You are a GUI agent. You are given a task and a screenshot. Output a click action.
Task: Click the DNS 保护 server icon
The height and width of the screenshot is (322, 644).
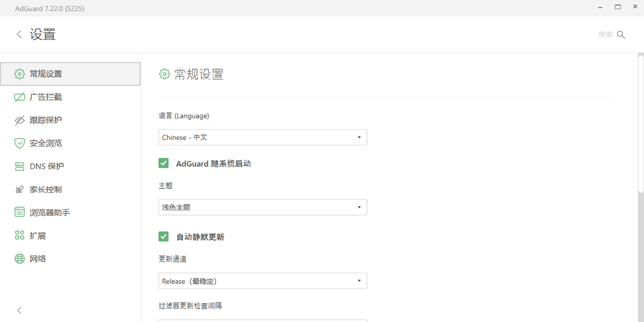[20, 166]
